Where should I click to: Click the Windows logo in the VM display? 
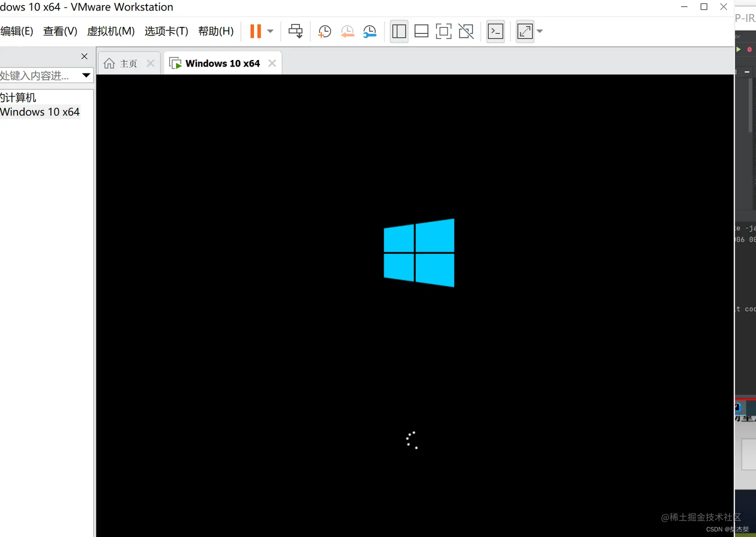click(x=419, y=252)
